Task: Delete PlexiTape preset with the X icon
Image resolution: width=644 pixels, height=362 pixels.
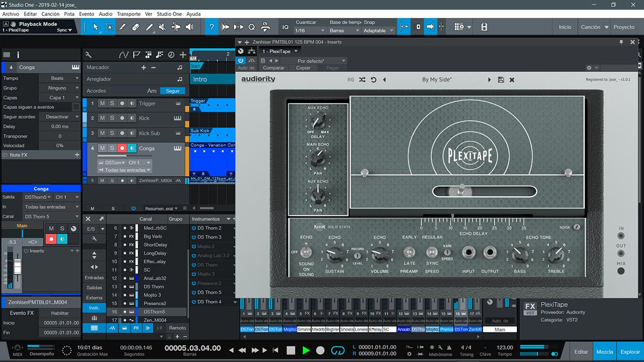Action: tap(512, 80)
